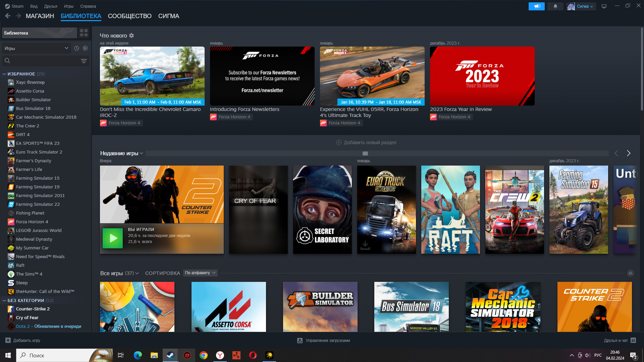
Task: Collapse the Все игры shelf with chevron
Action: (x=631, y=273)
